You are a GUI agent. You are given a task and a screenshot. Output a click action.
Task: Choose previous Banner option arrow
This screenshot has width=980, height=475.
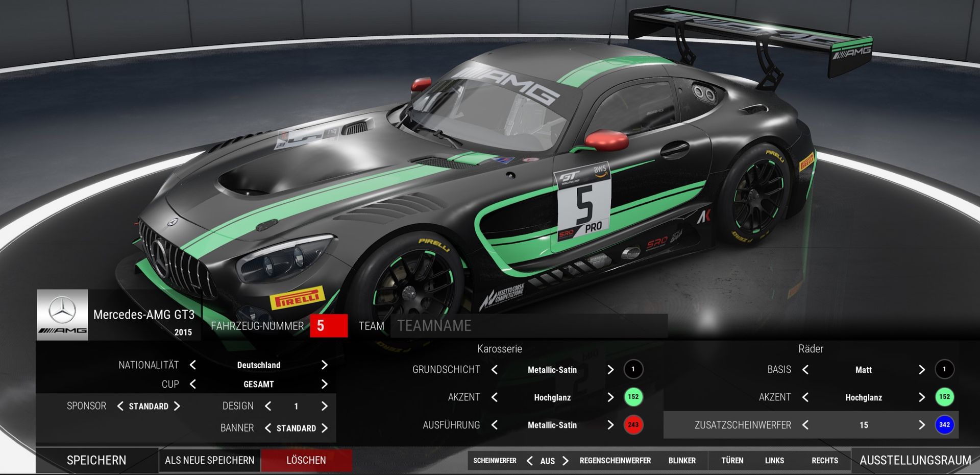click(x=268, y=428)
